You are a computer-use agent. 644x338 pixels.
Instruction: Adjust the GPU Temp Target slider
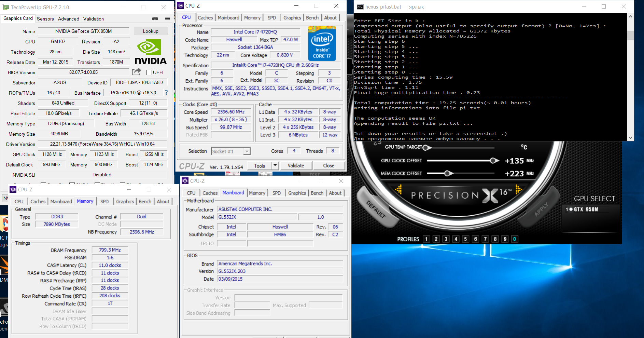click(x=427, y=148)
